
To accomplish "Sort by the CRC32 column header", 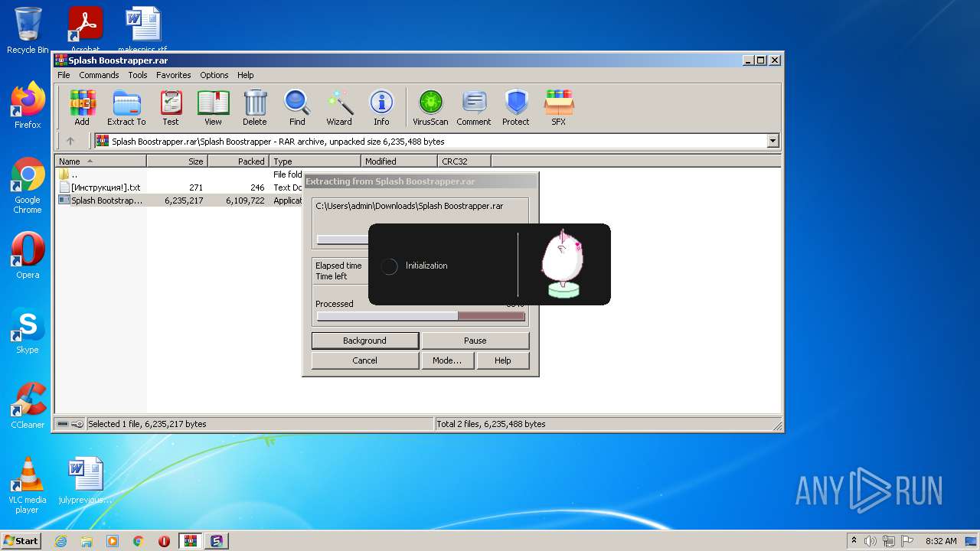I will tap(464, 161).
